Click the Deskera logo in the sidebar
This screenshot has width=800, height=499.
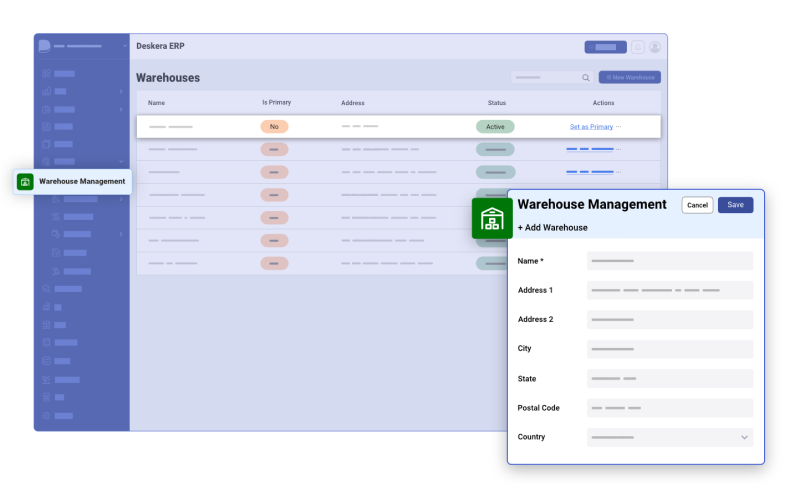point(44,46)
